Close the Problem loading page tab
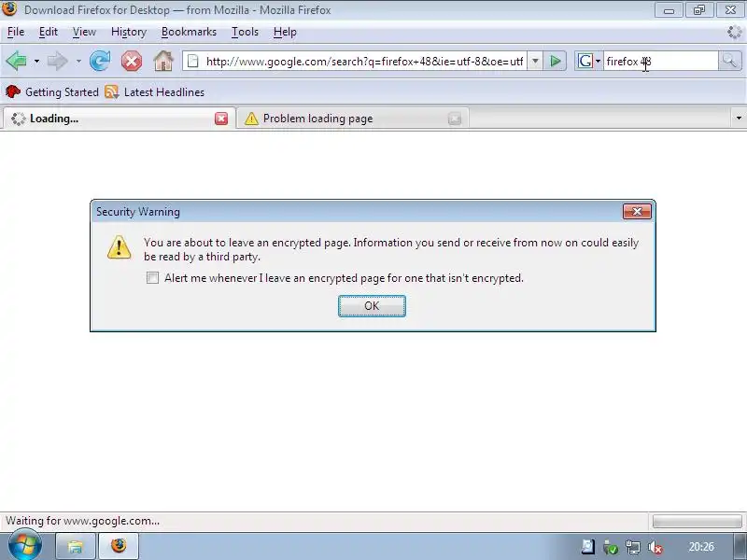This screenshot has width=747, height=560. click(x=455, y=119)
